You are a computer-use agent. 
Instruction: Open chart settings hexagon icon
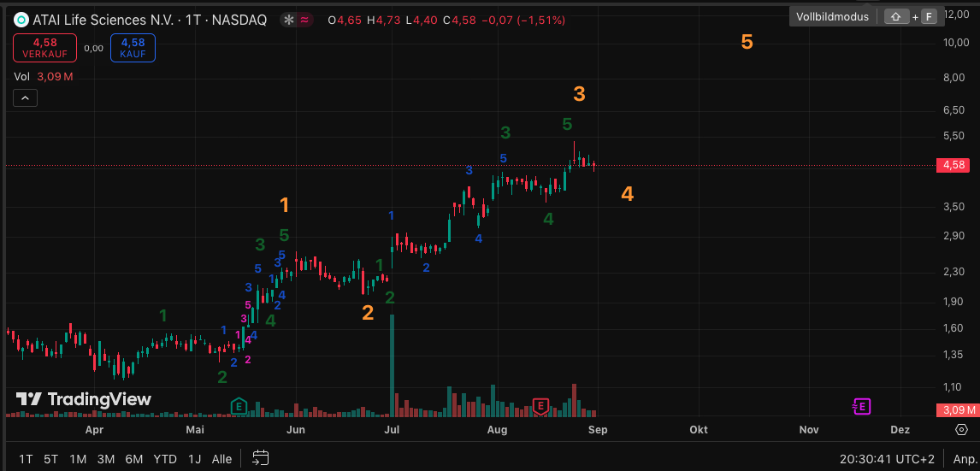click(961, 429)
